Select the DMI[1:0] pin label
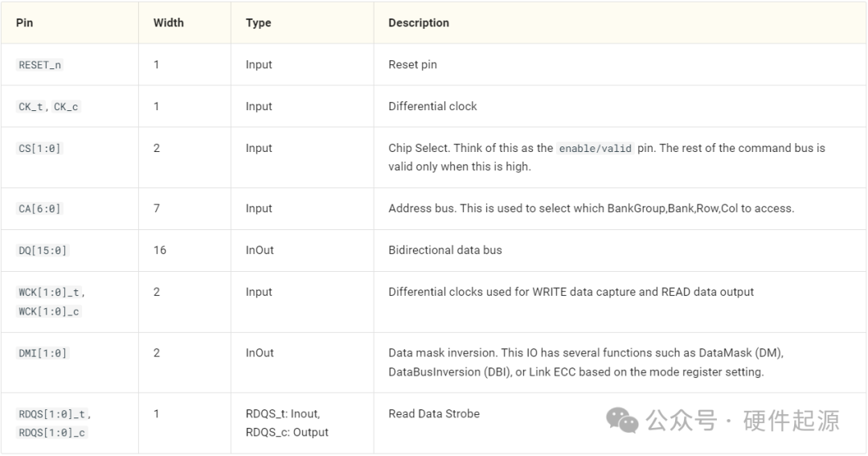Viewport: 868px width, 456px height. (x=43, y=353)
